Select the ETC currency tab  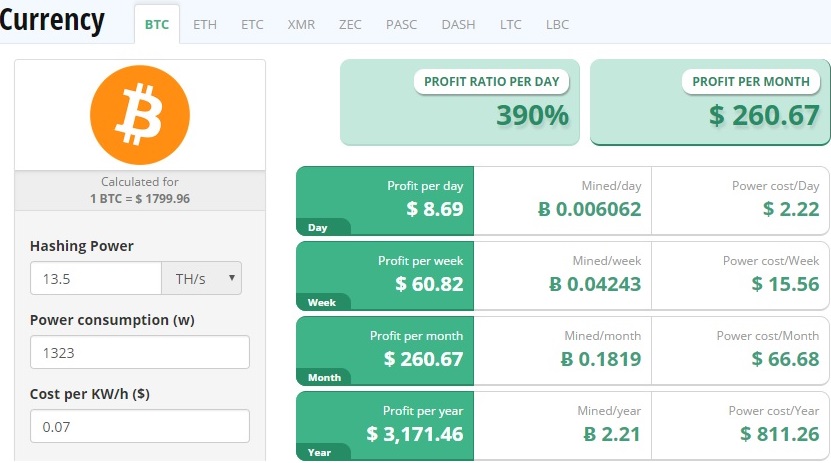252,24
